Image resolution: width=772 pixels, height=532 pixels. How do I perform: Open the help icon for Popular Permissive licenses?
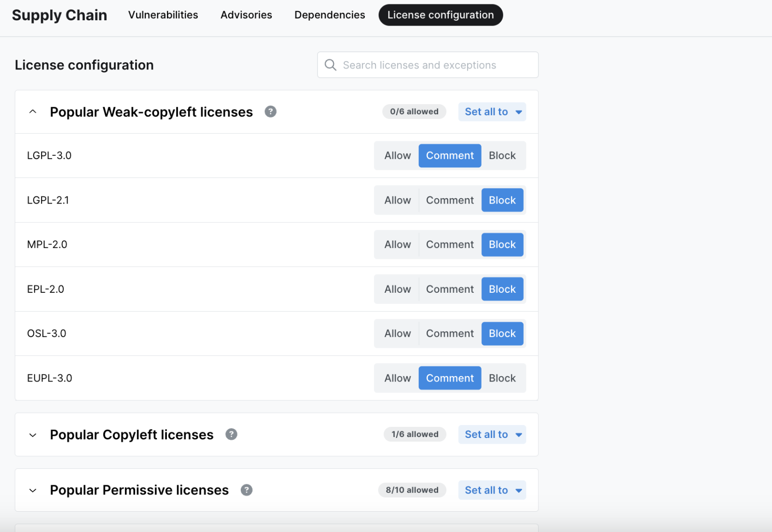click(x=247, y=490)
